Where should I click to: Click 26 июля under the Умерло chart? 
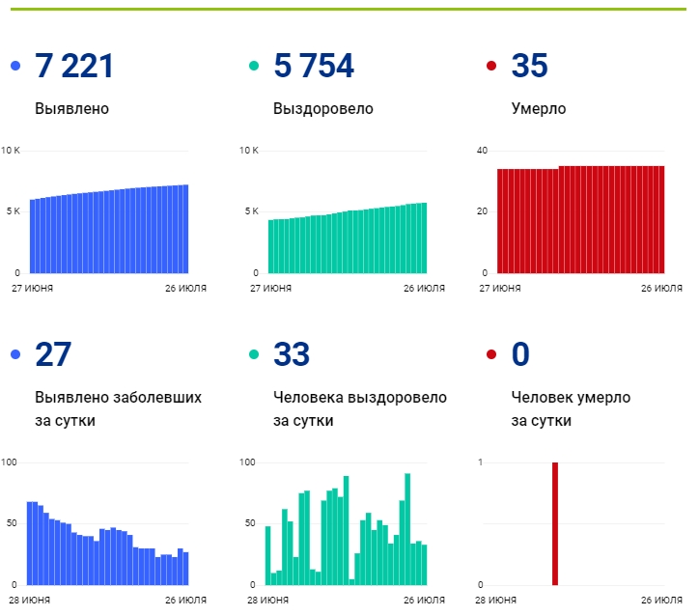click(661, 289)
